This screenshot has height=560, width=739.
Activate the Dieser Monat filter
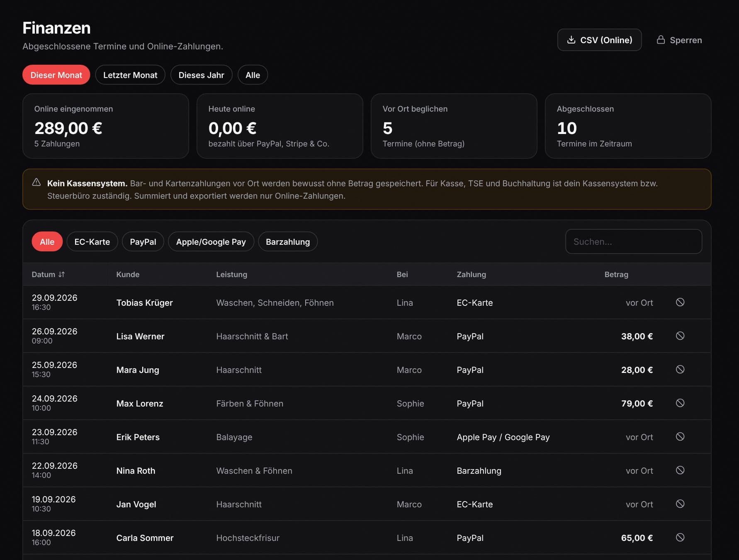tap(56, 75)
